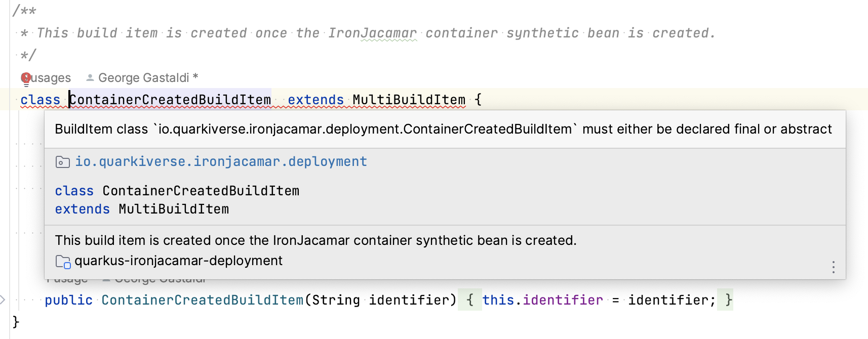The height and width of the screenshot is (339, 868).
Task: Click the George Gastaldi author inlay hint
Action: click(148, 78)
